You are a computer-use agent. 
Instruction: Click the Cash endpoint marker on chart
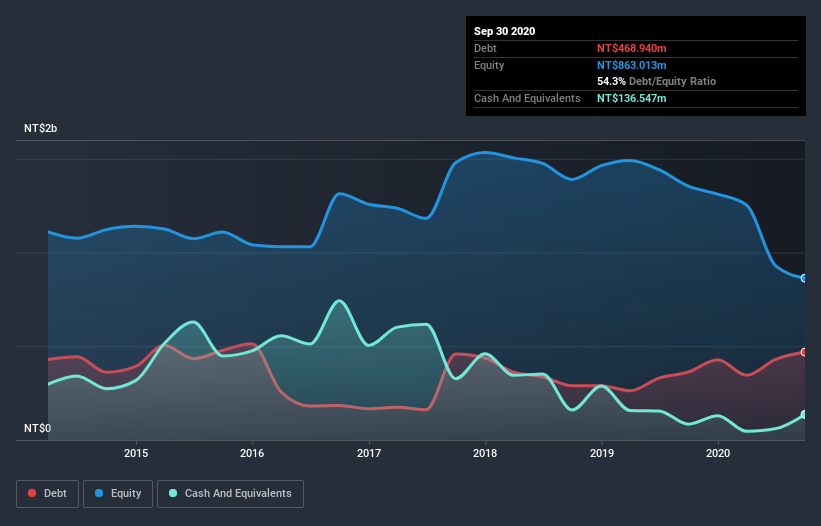pyautogui.click(x=804, y=414)
